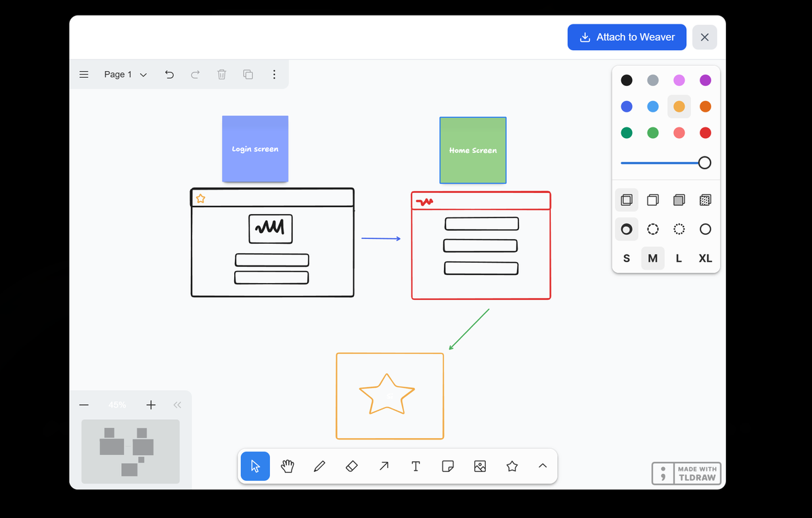Open the Page 1 dropdown
The image size is (812, 518).
(x=125, y=74)
